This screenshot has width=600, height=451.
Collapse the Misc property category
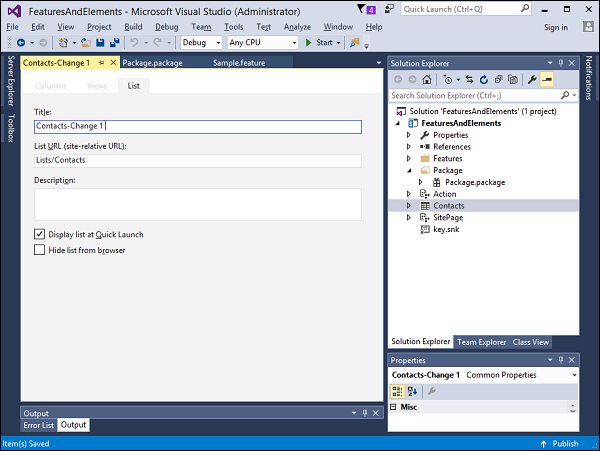(394, 407)
